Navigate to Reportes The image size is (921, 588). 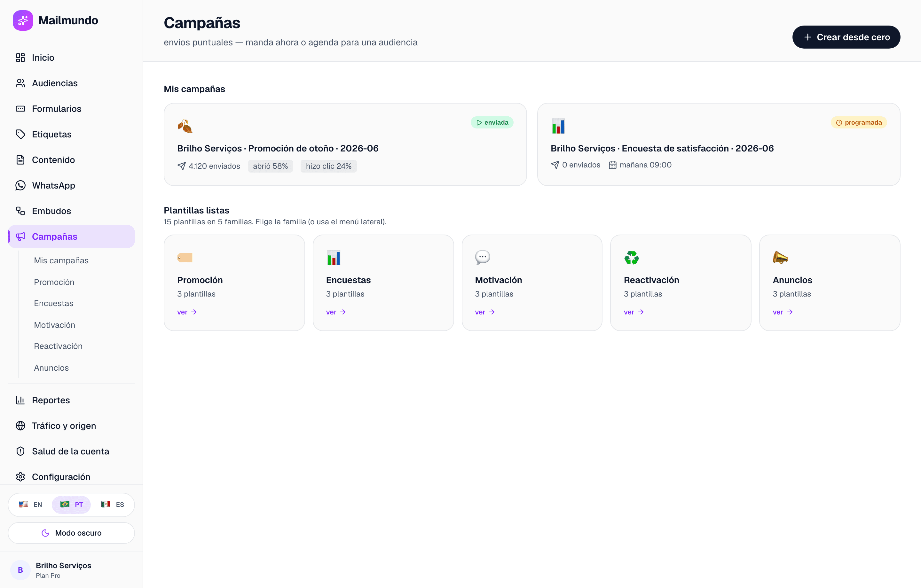[72, 400]
